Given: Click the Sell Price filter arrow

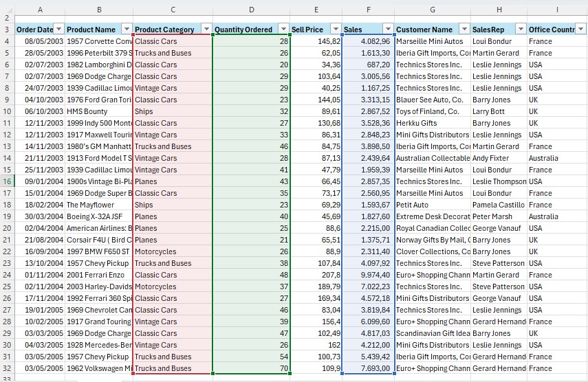Looking at the screenshot, I should [335, 30].
